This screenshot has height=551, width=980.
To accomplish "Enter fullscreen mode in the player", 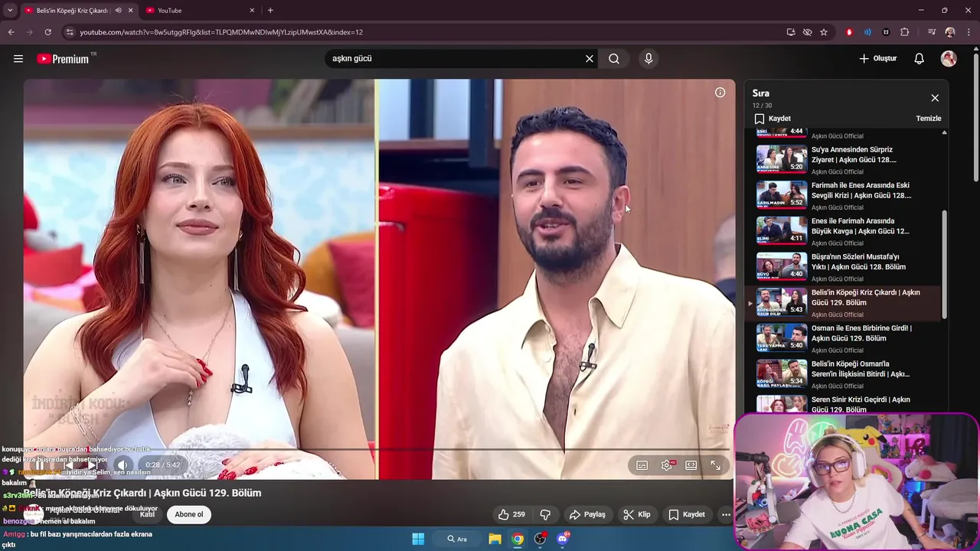I will click(715, 465).
